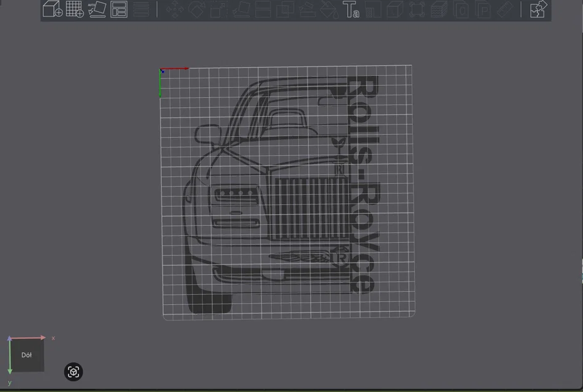This screenshot has height=392, width=583.
Task: Click the greyed square with corner handles icon
Action: click(x=417, y=9)
